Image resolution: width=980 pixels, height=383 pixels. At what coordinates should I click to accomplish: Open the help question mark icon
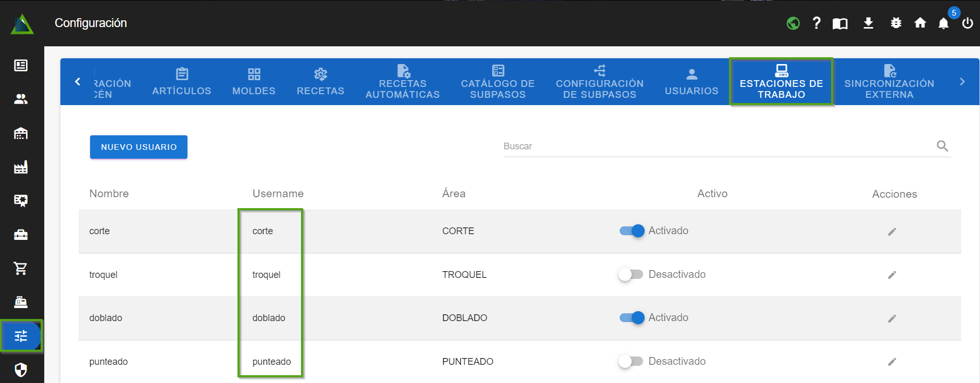tap(816, 23)
